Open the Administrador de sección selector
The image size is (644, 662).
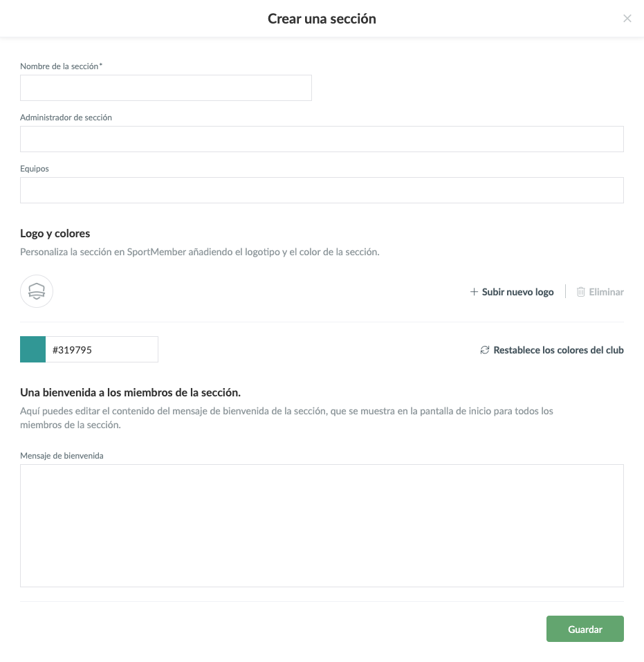(322, 139)
